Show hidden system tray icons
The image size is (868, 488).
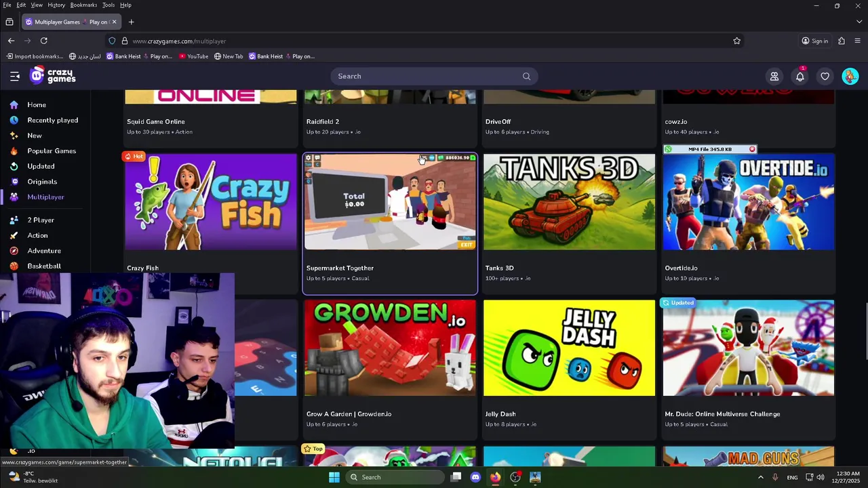tap(760, 477)
